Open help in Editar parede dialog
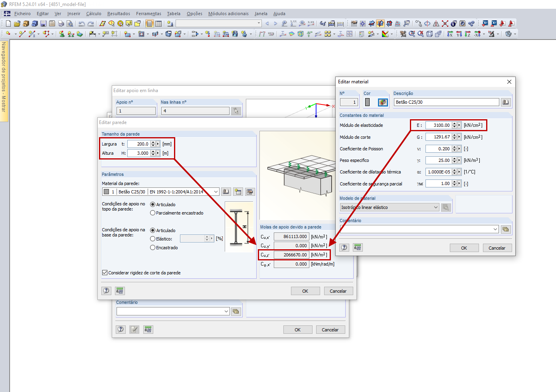Image resolution: width=556 pixels, height=392 pixels. pyautogui.click(x=106, y=291)
